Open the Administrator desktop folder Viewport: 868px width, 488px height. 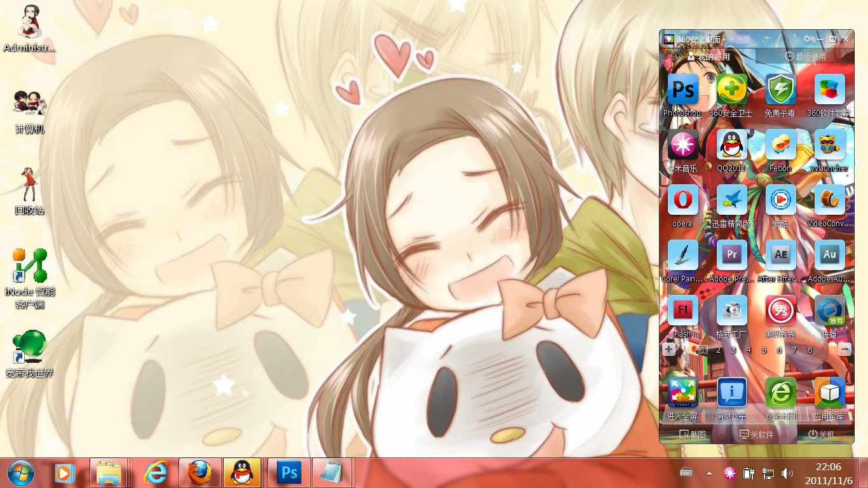pyautogui.click(x=29, y=29)
